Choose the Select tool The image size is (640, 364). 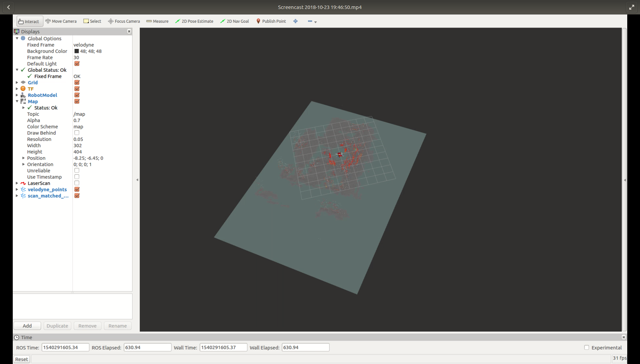[92, 21]
